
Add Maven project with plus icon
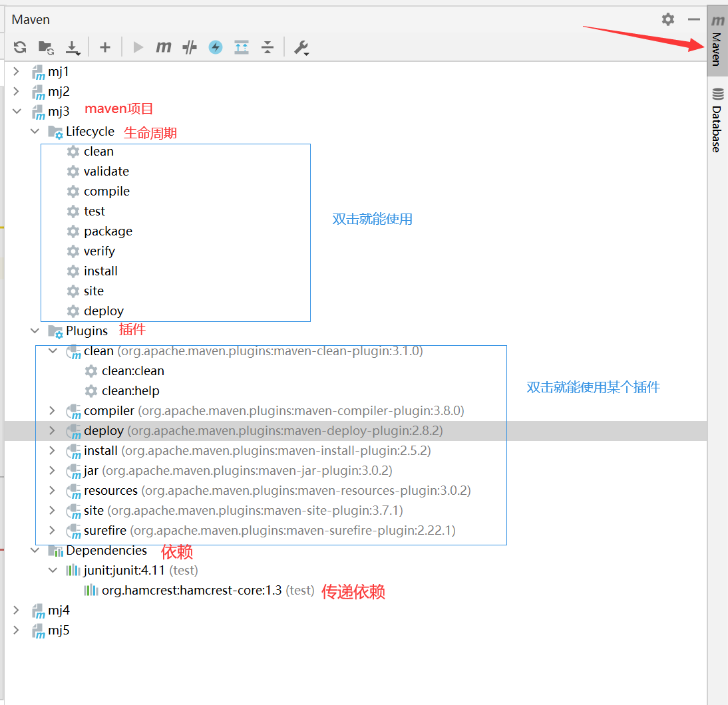pyautogui.click(x=105, y=47)
